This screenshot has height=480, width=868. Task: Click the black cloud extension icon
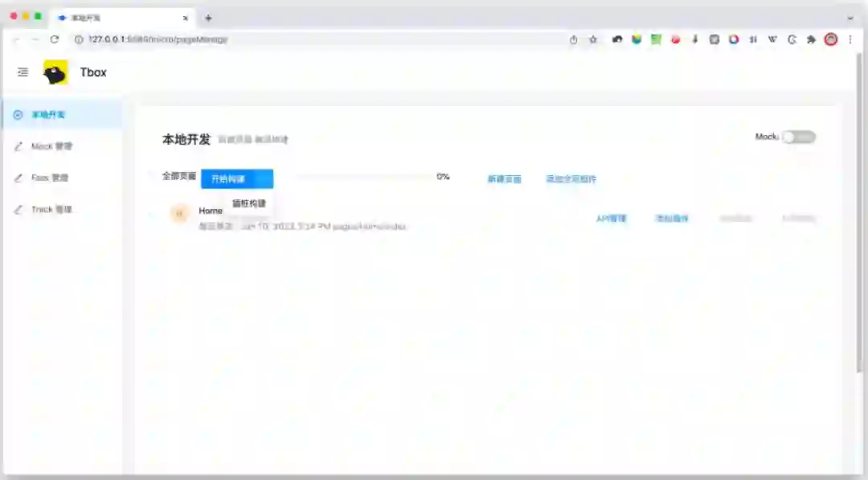(617, 39)
